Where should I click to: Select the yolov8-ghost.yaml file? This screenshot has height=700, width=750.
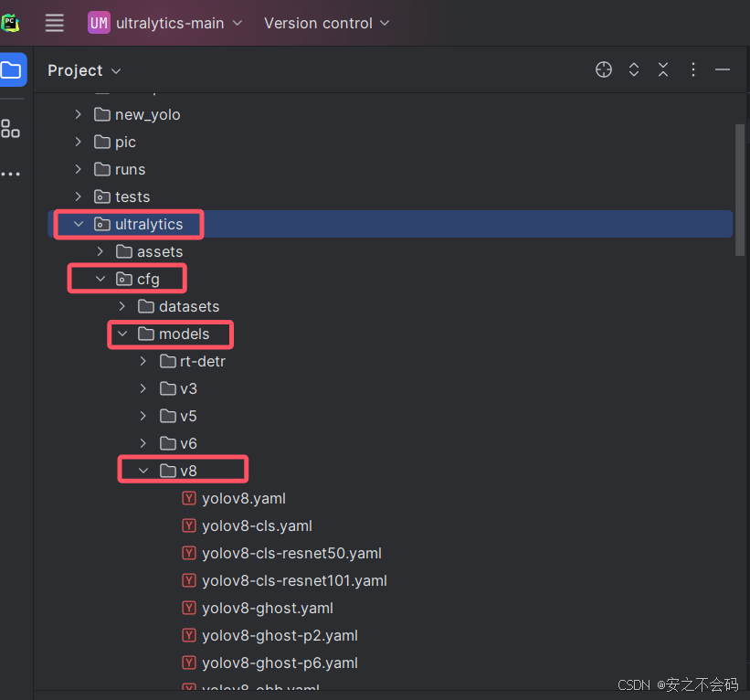[268, 608]
